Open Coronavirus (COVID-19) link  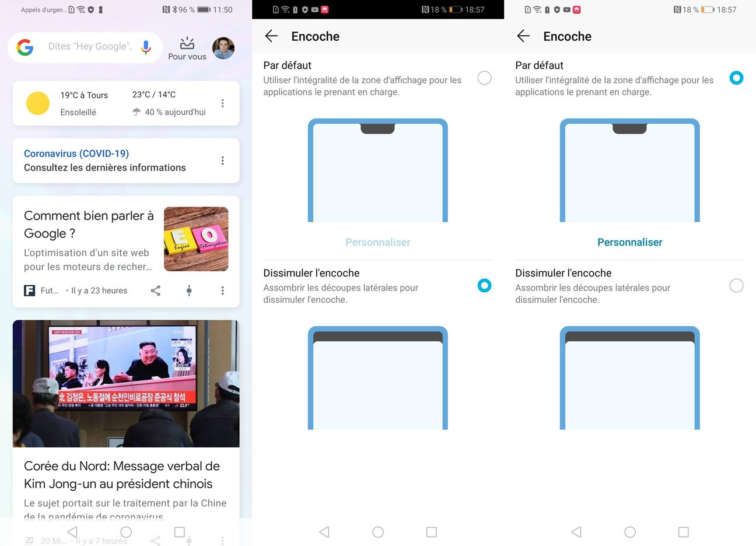(76, 153)
